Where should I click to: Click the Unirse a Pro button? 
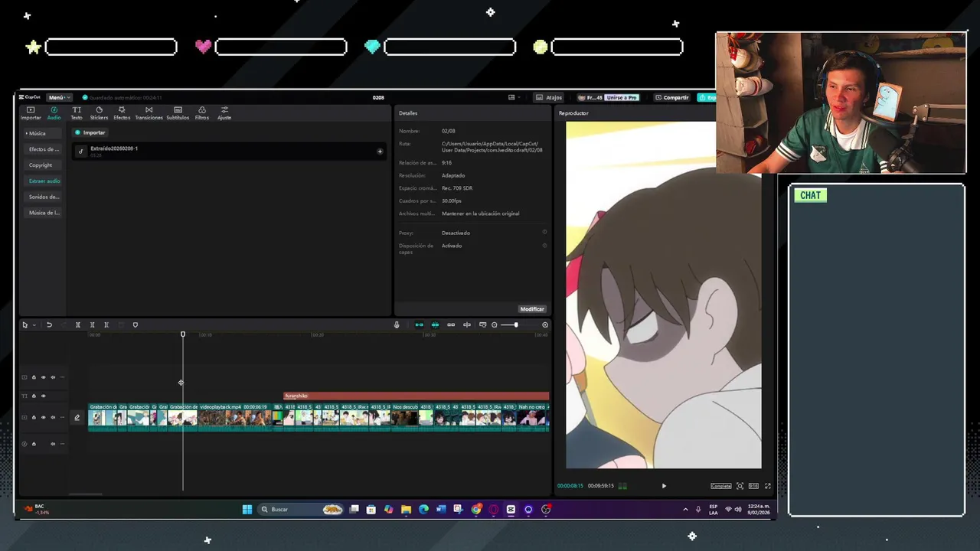tap(621, 97)
